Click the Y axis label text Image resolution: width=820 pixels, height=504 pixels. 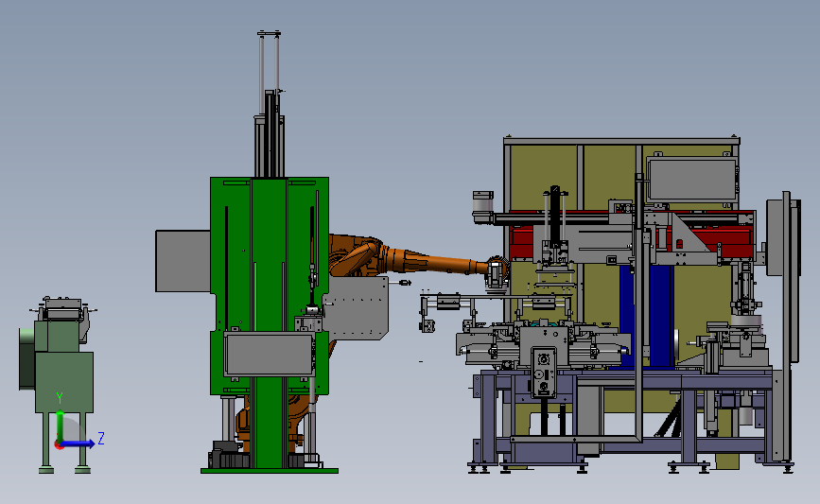(60, 399)
